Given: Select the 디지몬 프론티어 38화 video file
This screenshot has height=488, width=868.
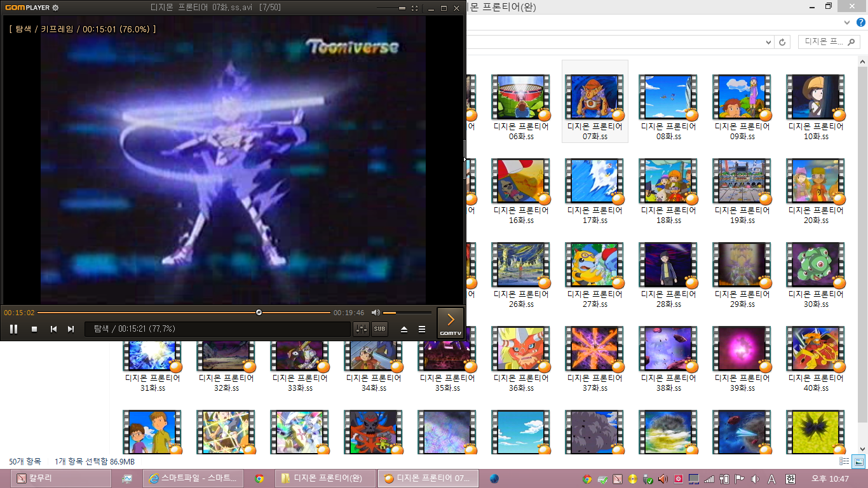Looking at the screenshot, I should 668,360.
